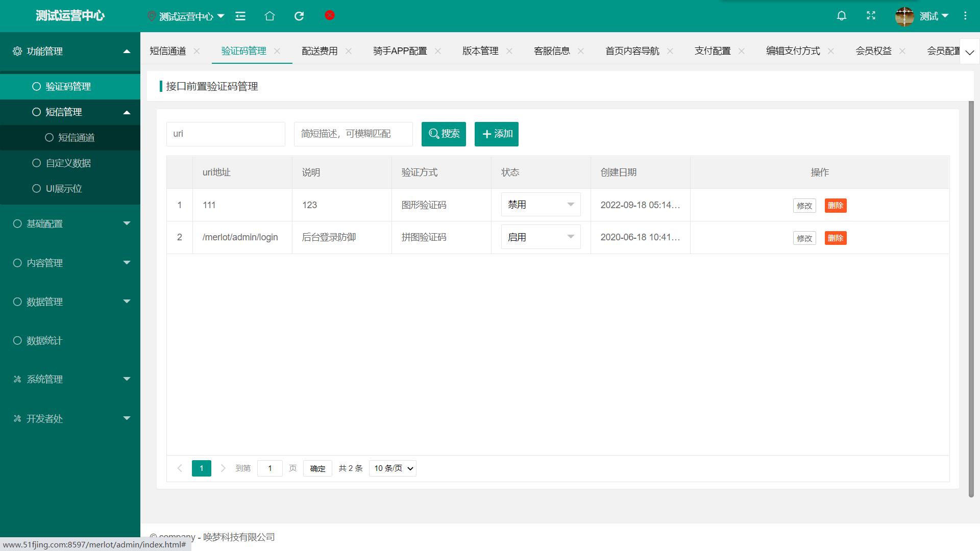Open 数据统计 in the sidebar
980x551 pixels.
coord(70,340)
